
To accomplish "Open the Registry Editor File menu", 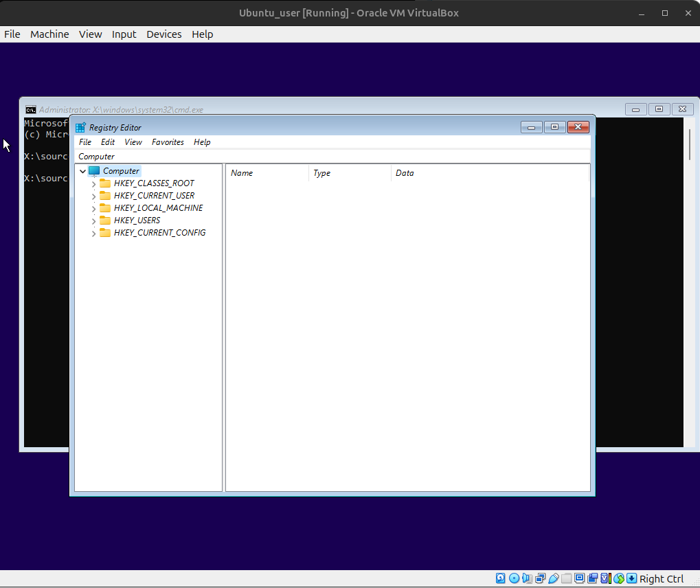I will (x=84, y=142).
